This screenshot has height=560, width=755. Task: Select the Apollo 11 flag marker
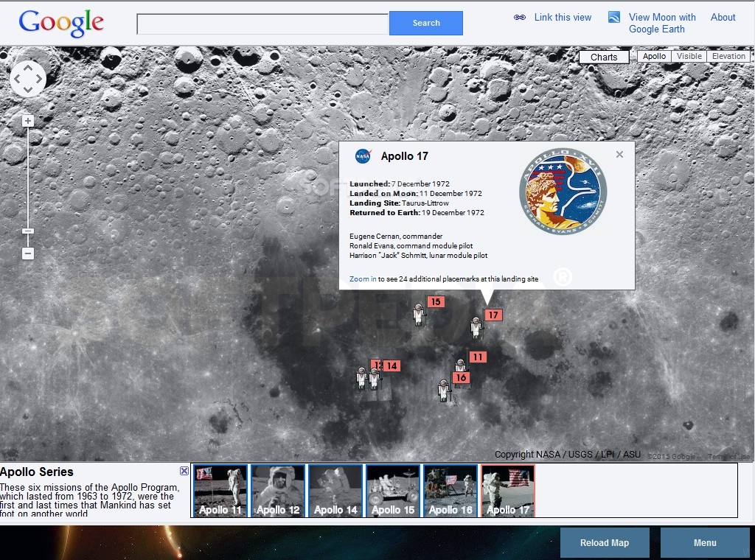coord(478,357)
